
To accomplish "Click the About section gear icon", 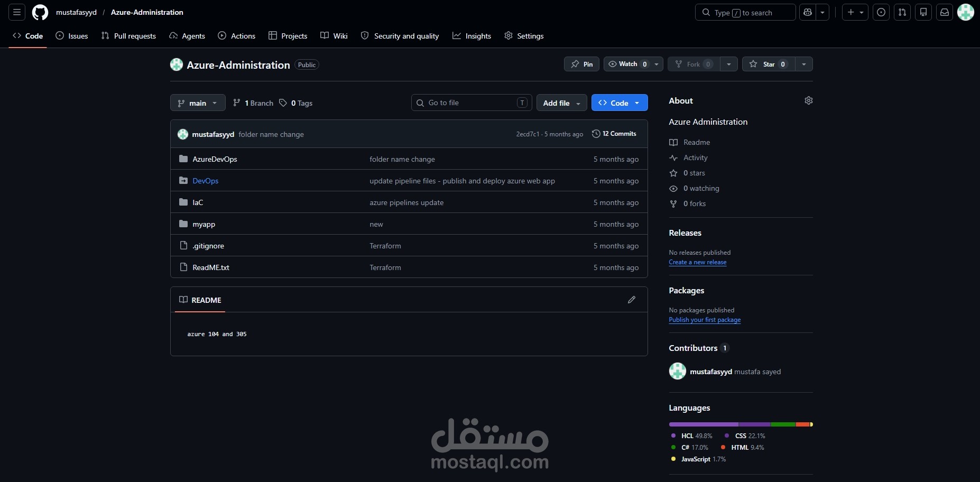I will 808,100.
